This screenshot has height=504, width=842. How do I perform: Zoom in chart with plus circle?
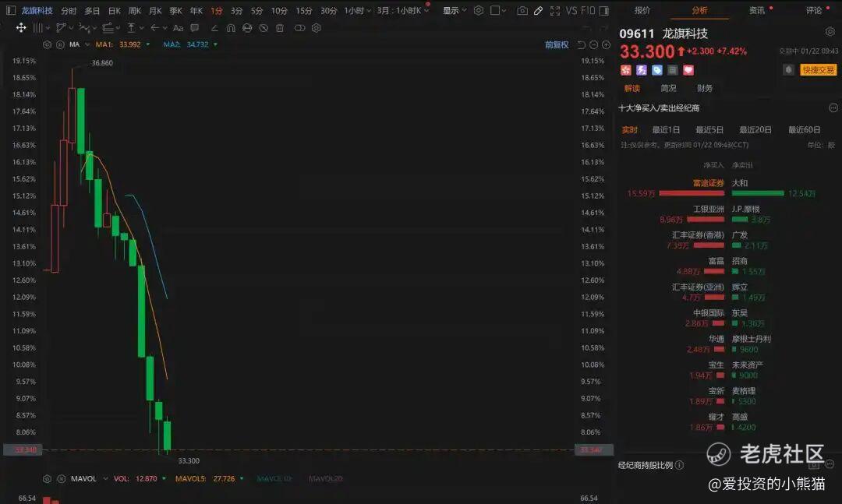(x=606, y=44)
